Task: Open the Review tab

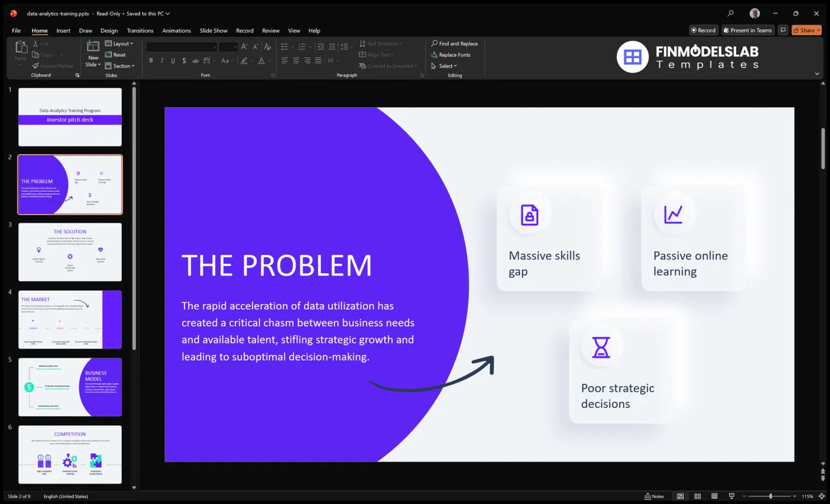Action: click(x=270, y=30)
